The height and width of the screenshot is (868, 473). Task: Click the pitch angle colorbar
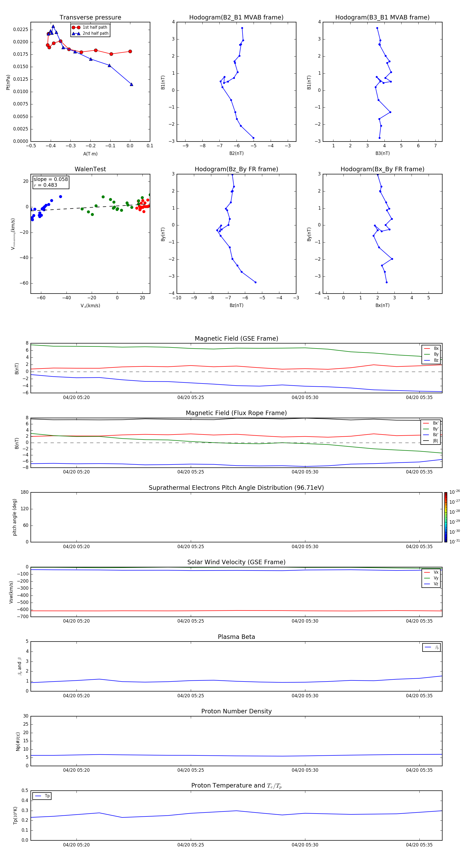pos(445,517)
